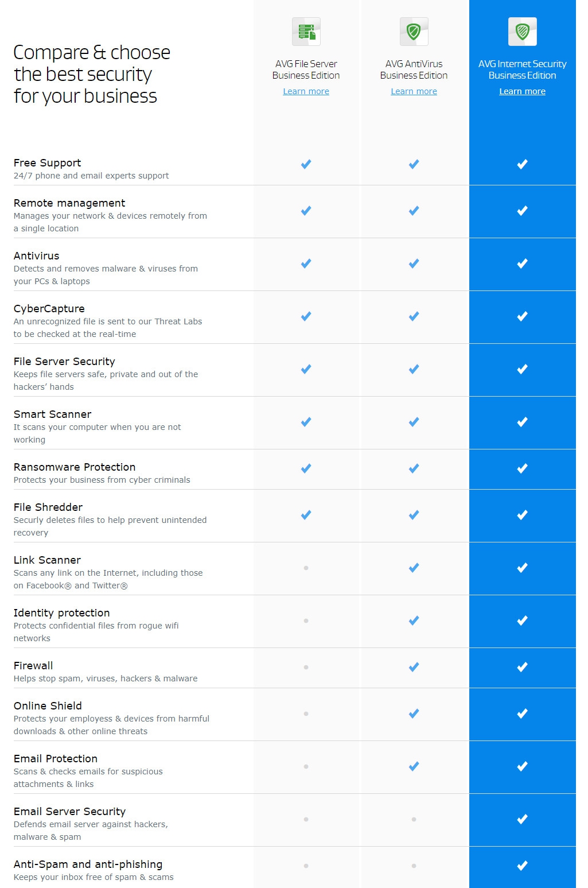Click the CyberCapture feature heading
This screenshot has height=888, width=588.
pyautogui.click(x=49, y=309)
